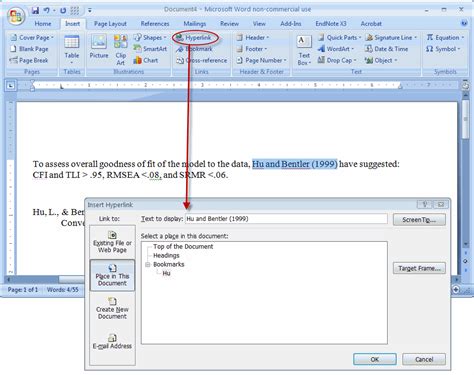
Task: Switch to the View tab
Action: pos(259,24)
